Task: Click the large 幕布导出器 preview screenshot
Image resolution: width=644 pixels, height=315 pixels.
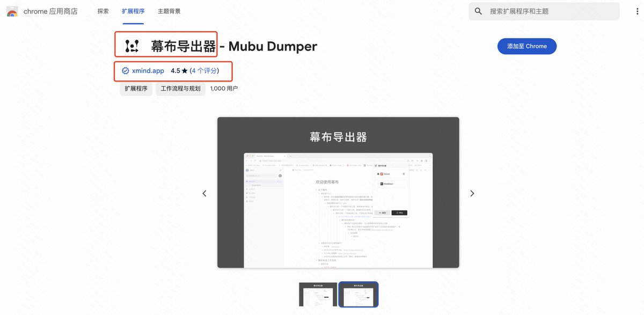Action: click(x=338, y=193)
